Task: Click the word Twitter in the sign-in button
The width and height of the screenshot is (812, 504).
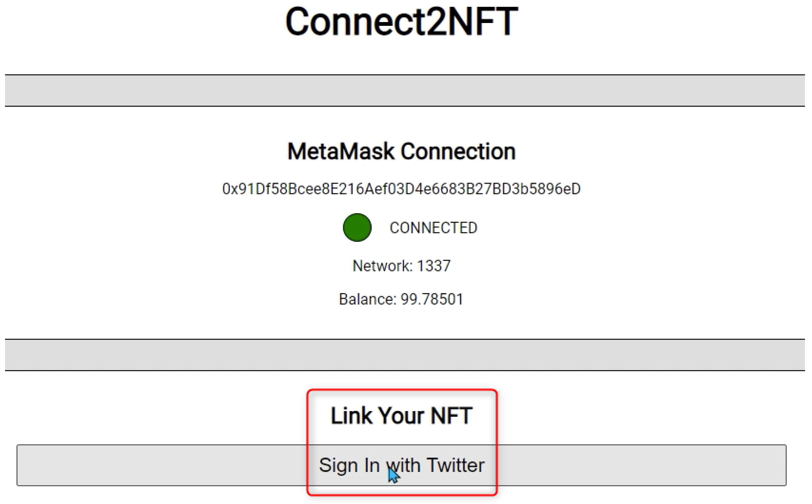Action: point(455,465)
